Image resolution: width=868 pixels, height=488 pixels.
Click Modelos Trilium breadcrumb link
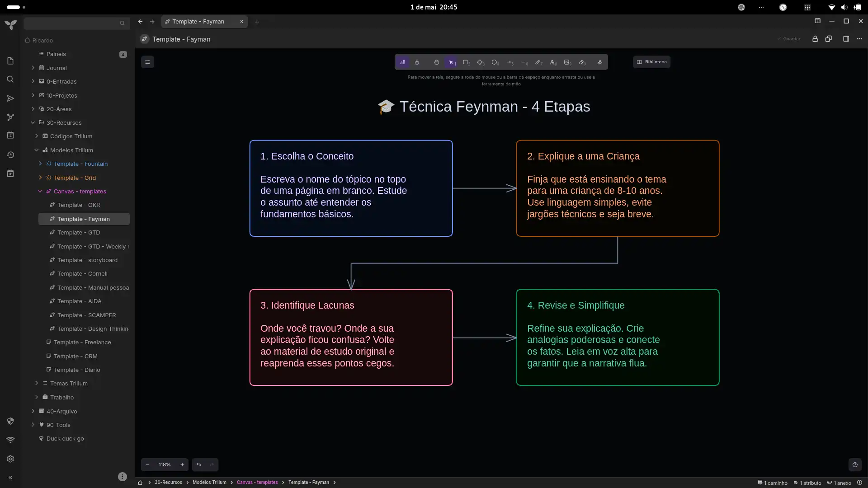point(209,483)
